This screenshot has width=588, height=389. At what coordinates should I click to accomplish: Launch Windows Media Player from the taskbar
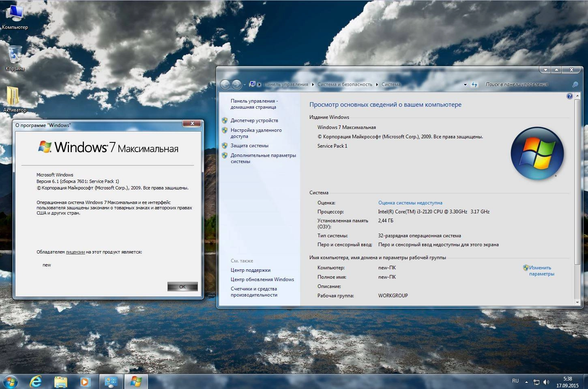(x=85, y=382)
